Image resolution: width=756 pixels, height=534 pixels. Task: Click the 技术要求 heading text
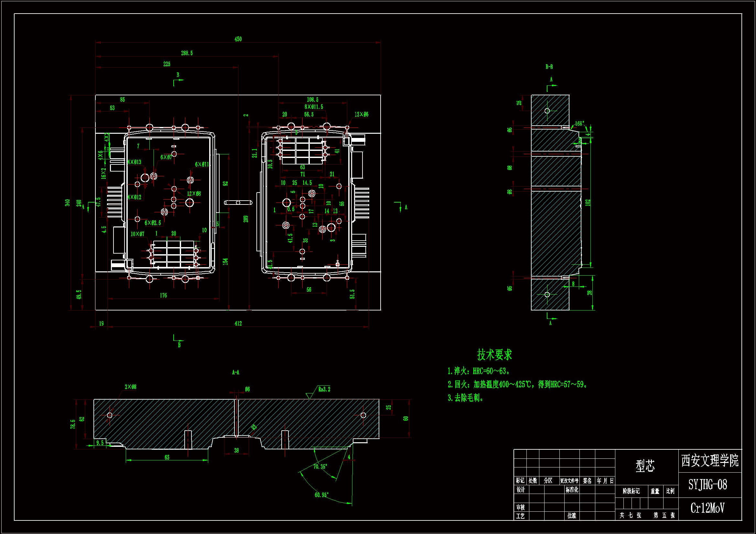coord(494,355)
